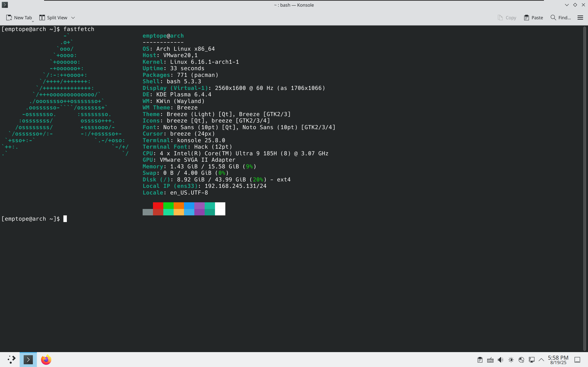Click the Konsole task in the taskbar
This screenshot has width=588, height=367.
point(28,359)
